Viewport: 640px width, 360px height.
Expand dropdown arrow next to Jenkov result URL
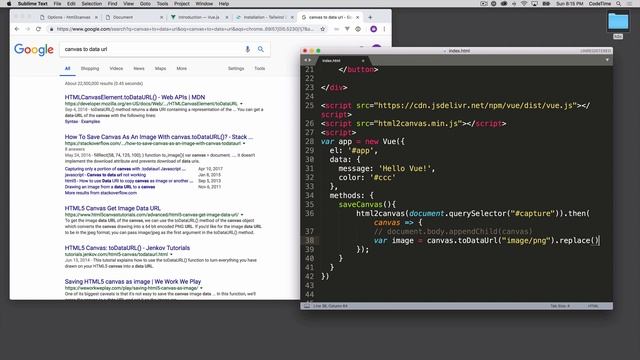[171, 254]
